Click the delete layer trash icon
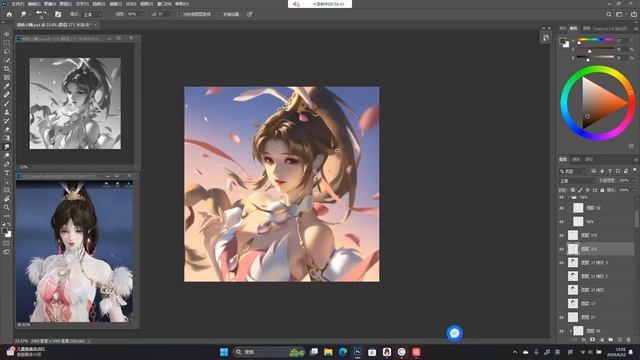The height and width of the screenshot is (360, 640). [x=629, y=340]
